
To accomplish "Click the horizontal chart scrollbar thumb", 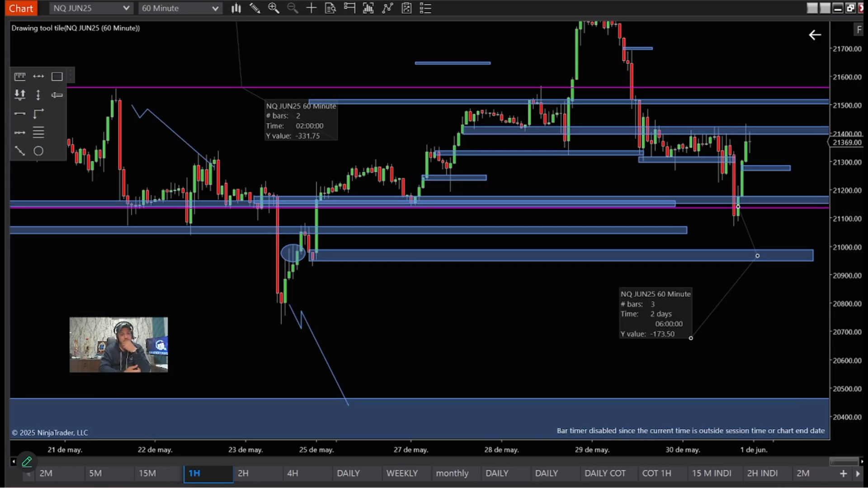I will pos(844,461).
